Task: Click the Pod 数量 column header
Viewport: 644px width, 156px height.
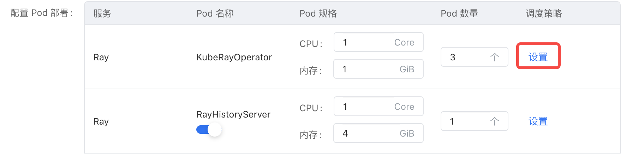Action: (x=459, y=13)
